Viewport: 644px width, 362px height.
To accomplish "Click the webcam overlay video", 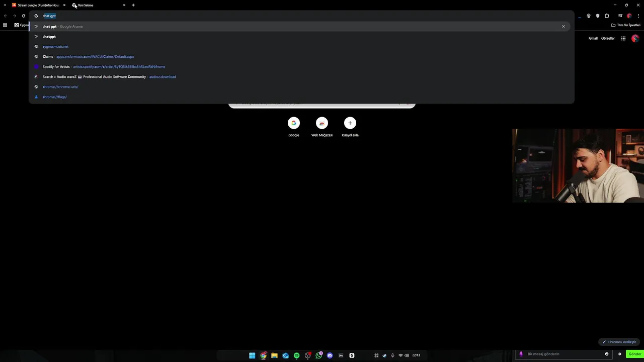I will coord(578,165).
